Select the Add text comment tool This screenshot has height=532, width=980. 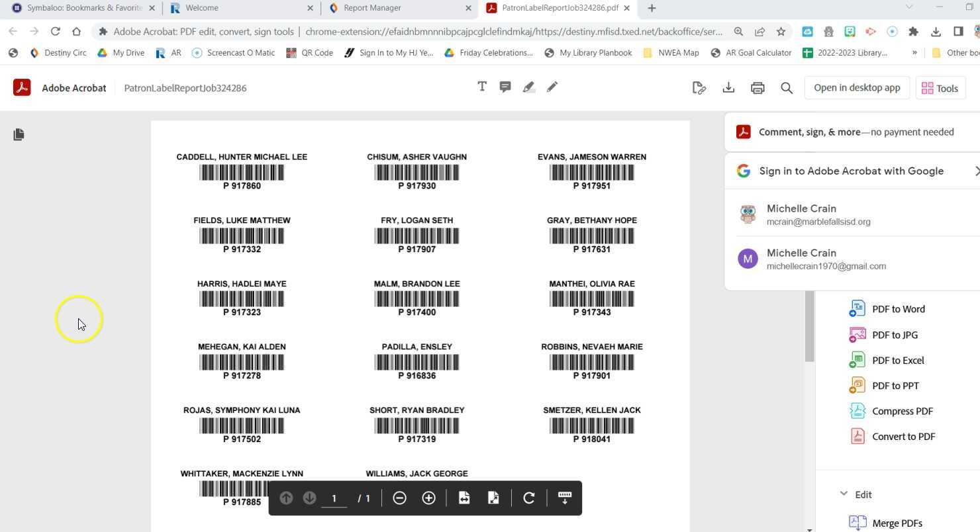482,87
